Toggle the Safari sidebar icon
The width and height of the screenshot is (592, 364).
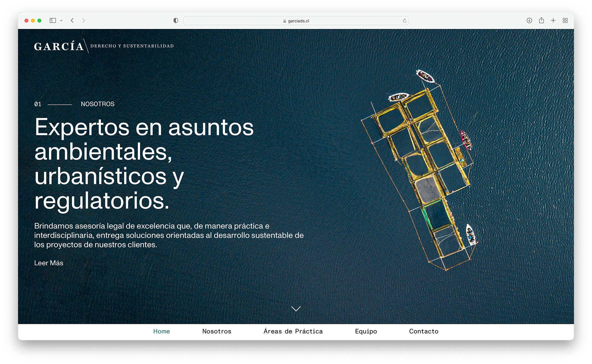click(53, 21)
